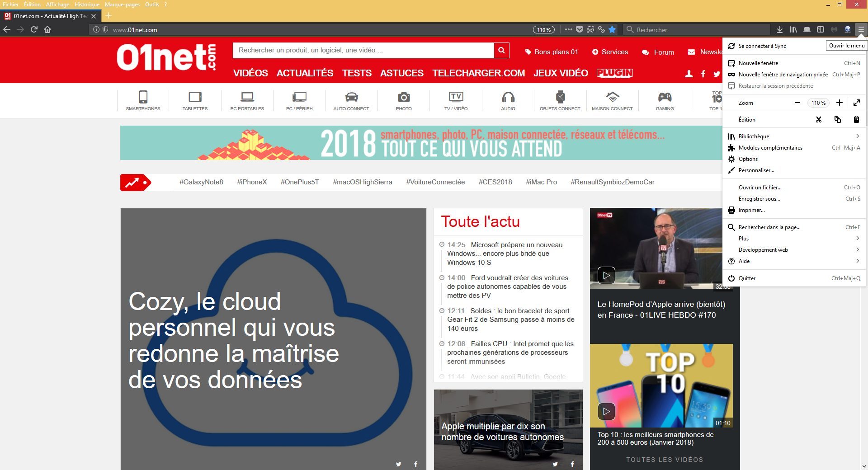The height and width of the screenshot is (470, 868).
Task: Play the HomePod 01LIVE HEBDO video
Action: [606, 275]
